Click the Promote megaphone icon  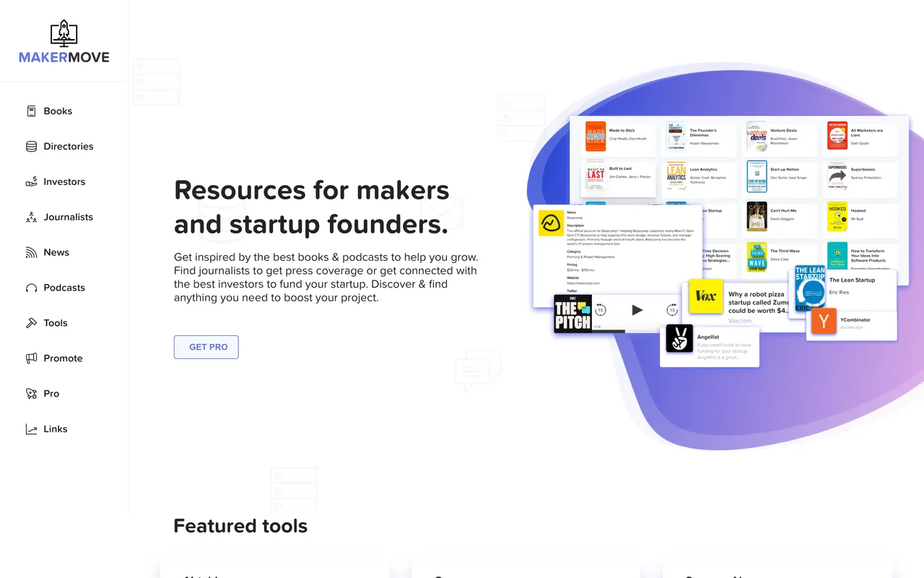[31, 358]
